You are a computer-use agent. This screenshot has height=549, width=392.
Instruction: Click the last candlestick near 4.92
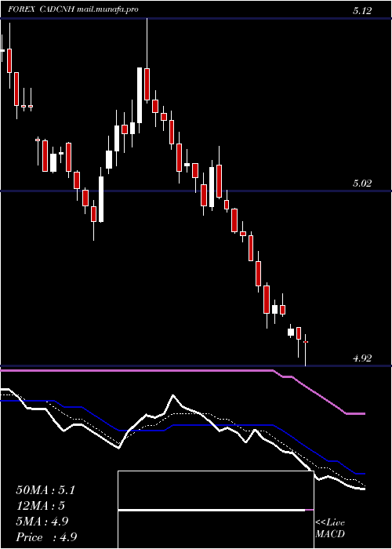306,350
